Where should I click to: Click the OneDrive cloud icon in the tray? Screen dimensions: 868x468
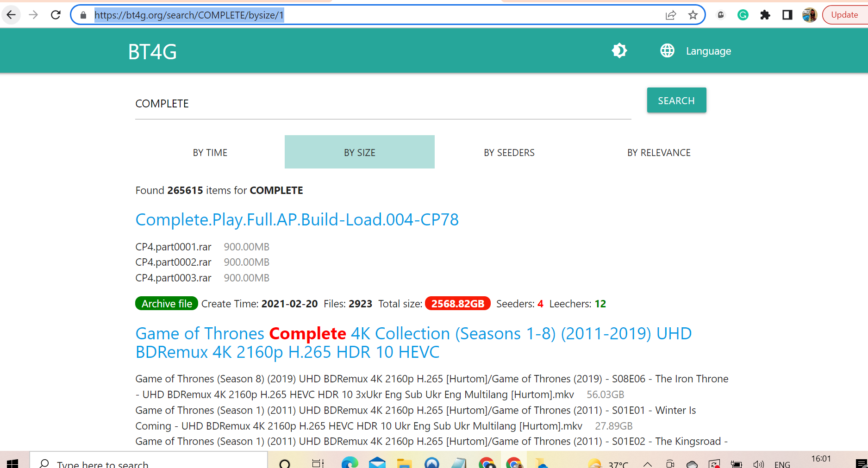692,464
